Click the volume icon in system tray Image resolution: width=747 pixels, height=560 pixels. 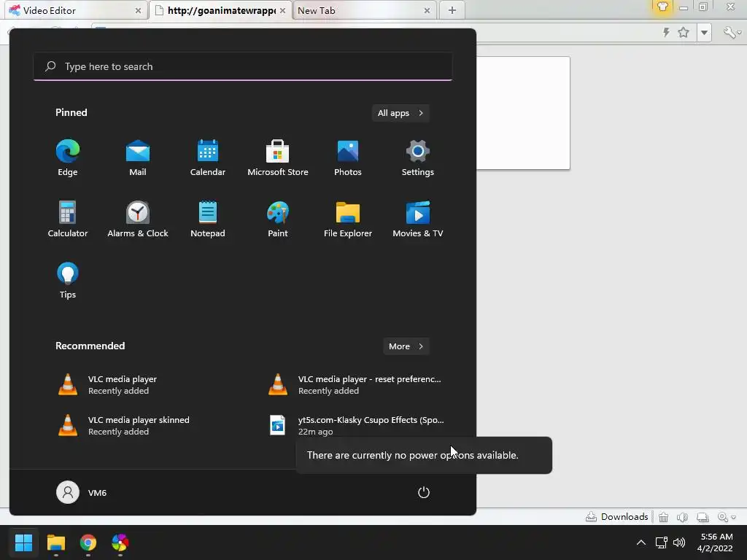pyautogui.click(x=679, y=542)
